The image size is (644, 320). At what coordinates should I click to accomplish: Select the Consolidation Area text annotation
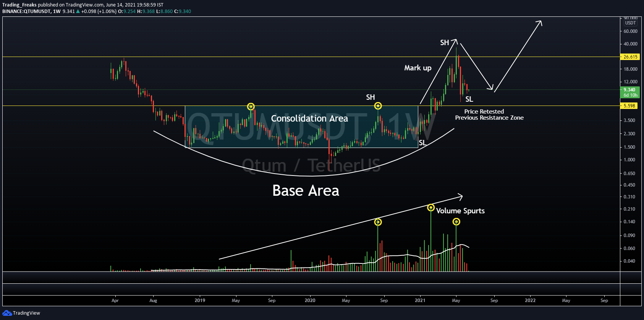(x=309, y=119)
